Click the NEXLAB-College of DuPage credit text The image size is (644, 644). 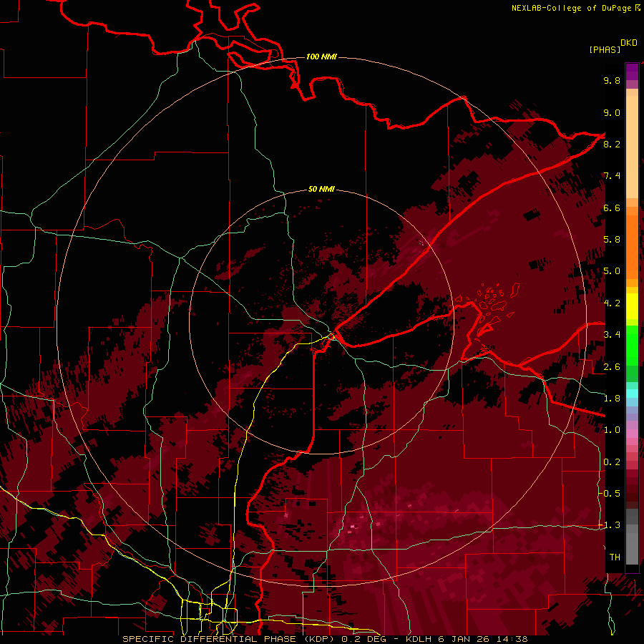click(x=571, y=8)
